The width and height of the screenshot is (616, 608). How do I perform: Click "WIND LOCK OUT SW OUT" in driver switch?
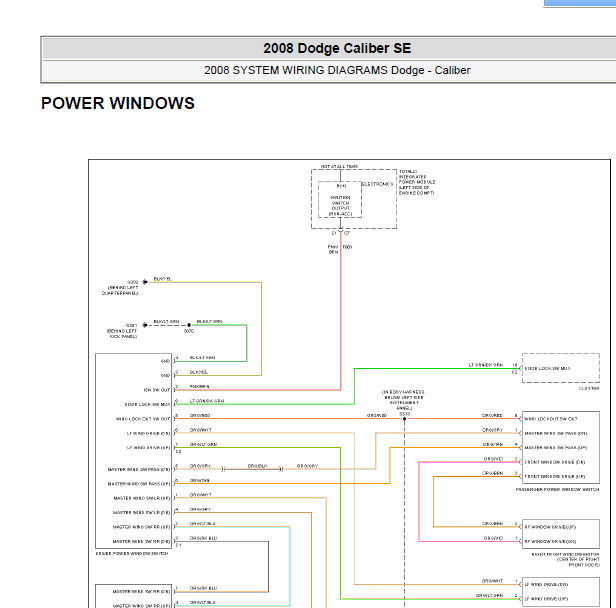[143, 419]
